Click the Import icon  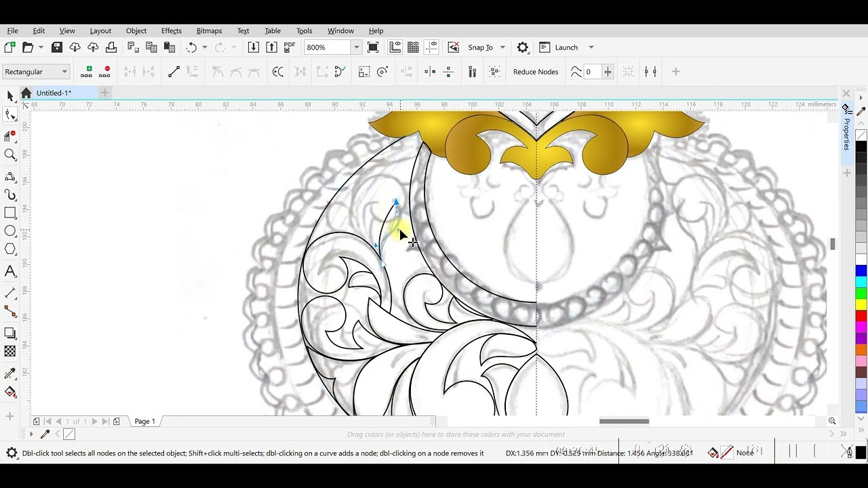[x=253, y=47]
